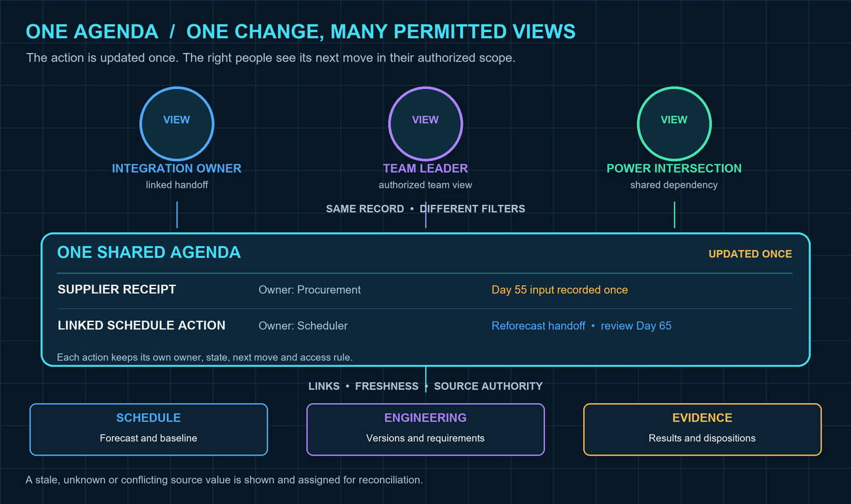Click 'Results and dispositions' text

click(702, 439)
